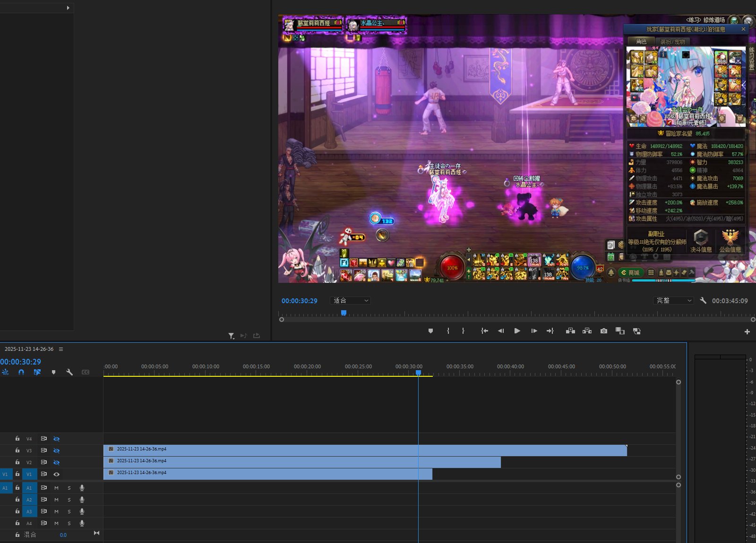Screen dimensions: 756x543
Task: Open the 适合 zoom level dropdown
Action: (x=351, y=301)
